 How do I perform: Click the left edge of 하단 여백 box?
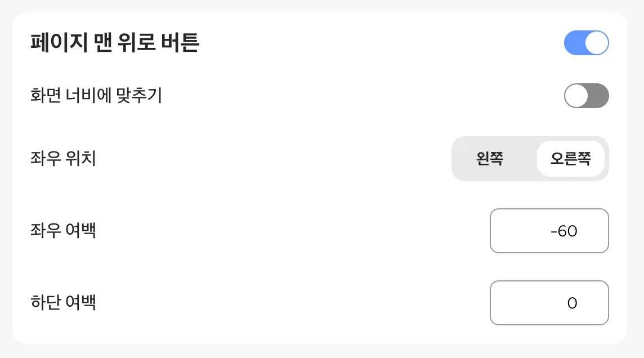pyautogui.click(x=494, y=303)
